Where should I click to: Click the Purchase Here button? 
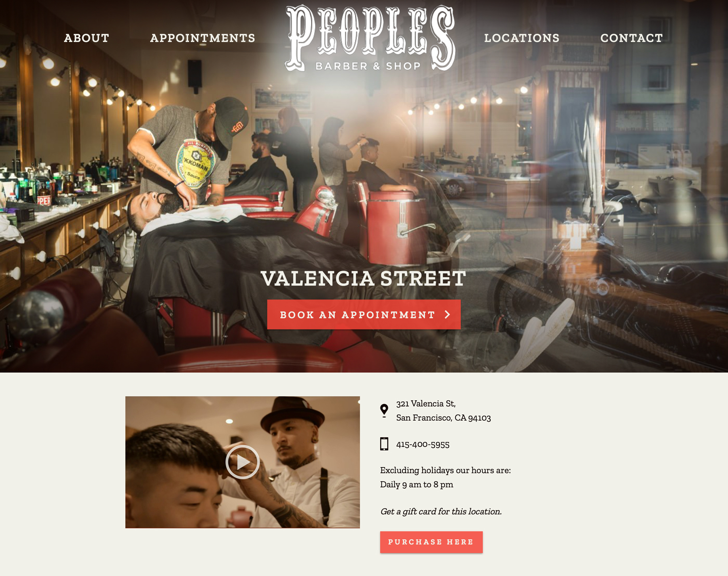coord(431,542)
